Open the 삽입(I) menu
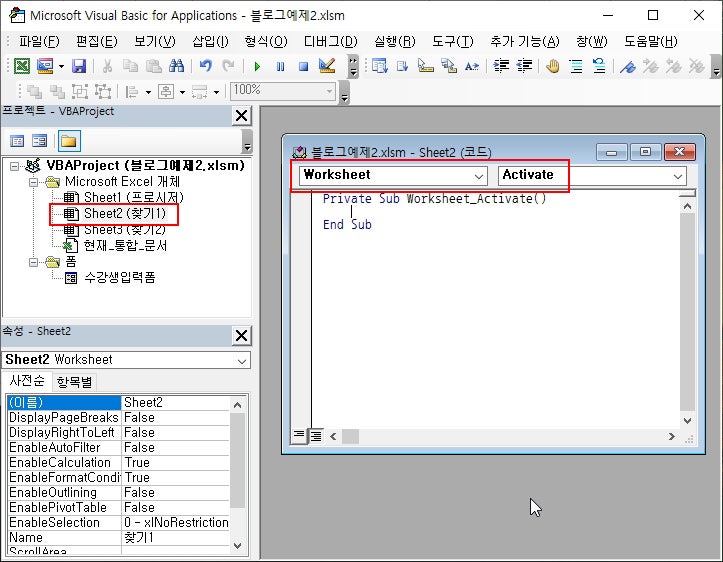 (210, 41)
